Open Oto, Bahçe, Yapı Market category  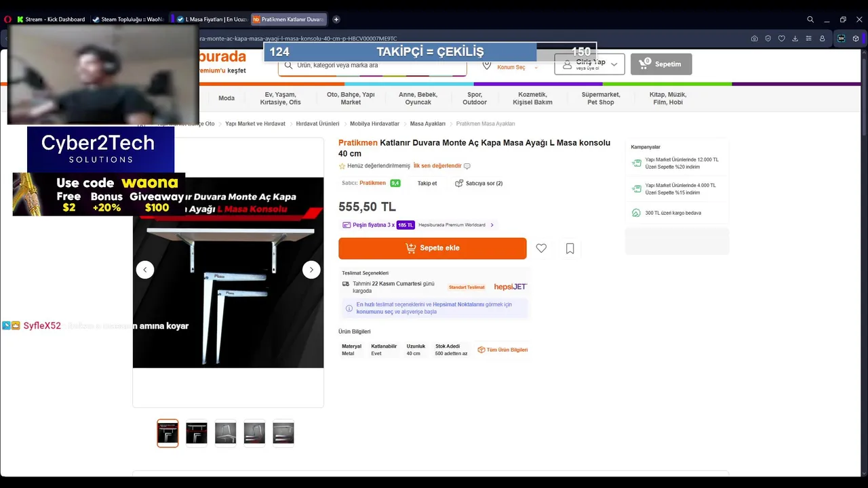pos(351,98)
